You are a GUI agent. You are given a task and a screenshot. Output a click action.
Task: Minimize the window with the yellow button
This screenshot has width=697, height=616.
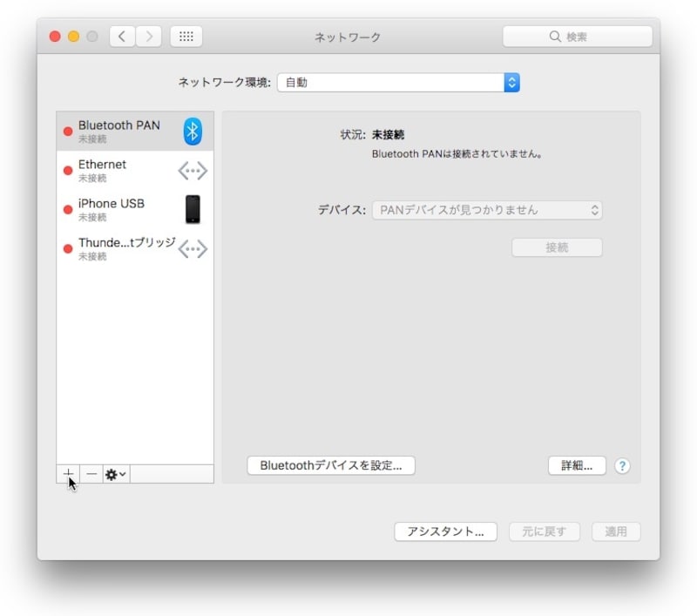point(74,37)
